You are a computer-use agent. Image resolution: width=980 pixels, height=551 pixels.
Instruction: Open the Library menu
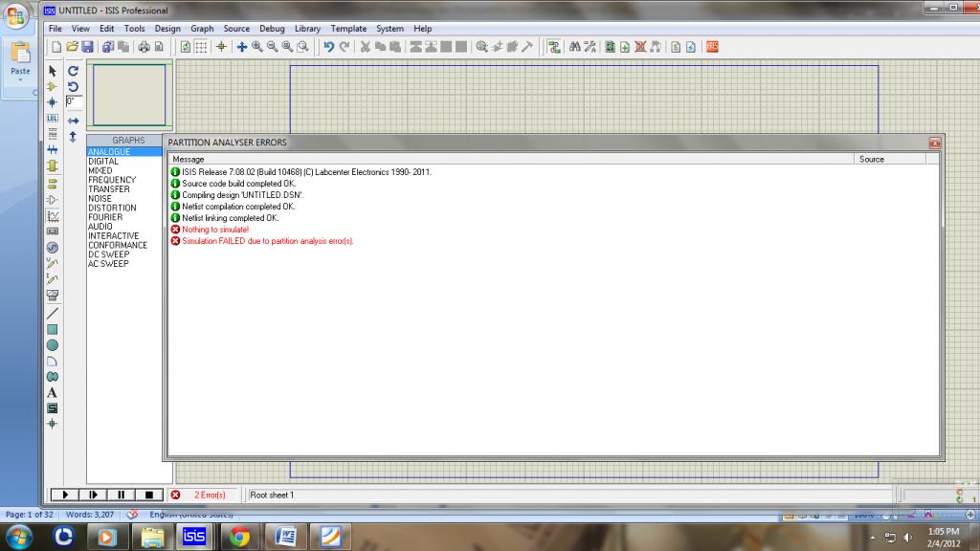click(x=307, y=29)
